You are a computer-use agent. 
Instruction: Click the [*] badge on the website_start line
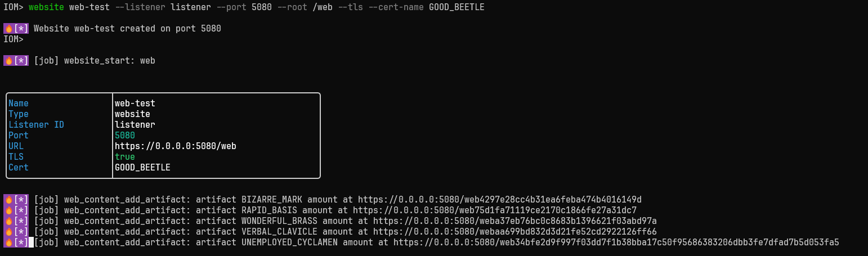pyautogui.click(x=21, y=61)
